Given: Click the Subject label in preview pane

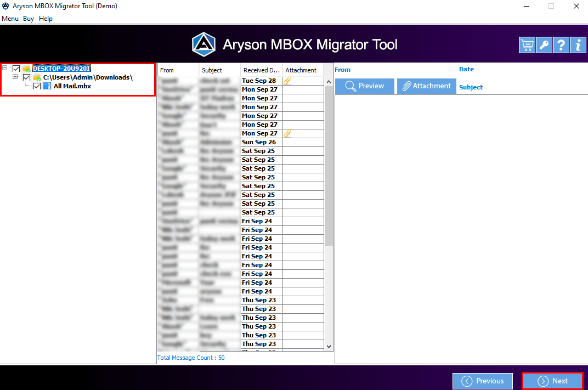Looking at the screenshot, I should (471, 87).
